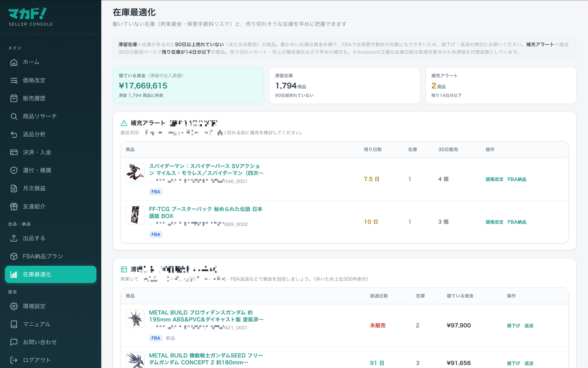Click the 月次損益 document icon
The width and height of the screenshot is (588, 368).
(14, 188)
